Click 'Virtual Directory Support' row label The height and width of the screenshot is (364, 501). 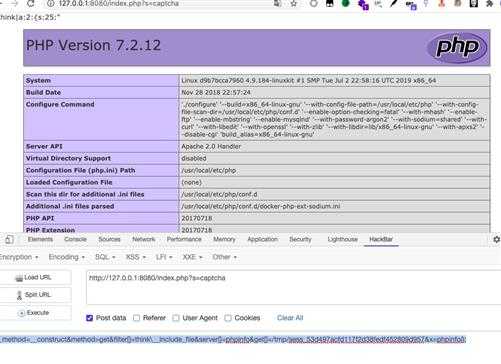(x=68, y=158)
